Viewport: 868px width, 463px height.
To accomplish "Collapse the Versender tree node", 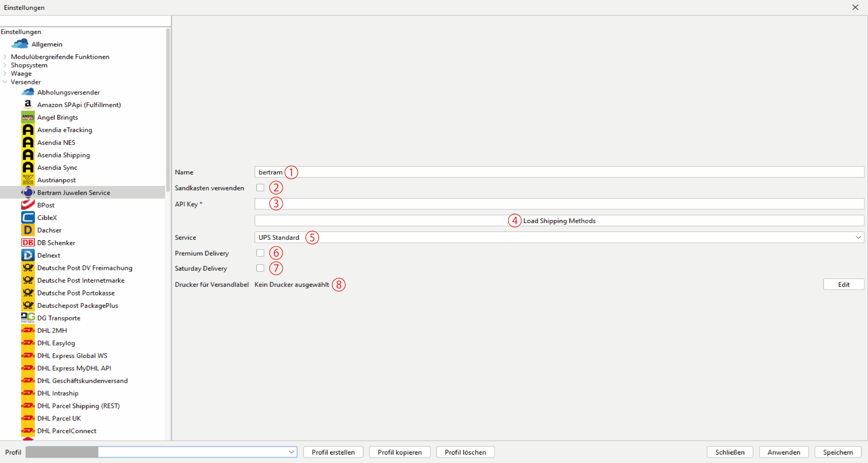I will coord(5,82).
